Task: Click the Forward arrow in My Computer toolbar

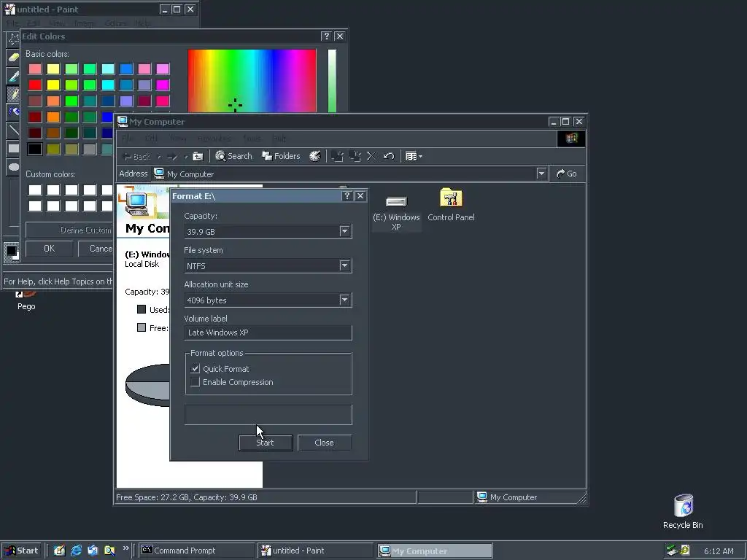Action: 172,156
